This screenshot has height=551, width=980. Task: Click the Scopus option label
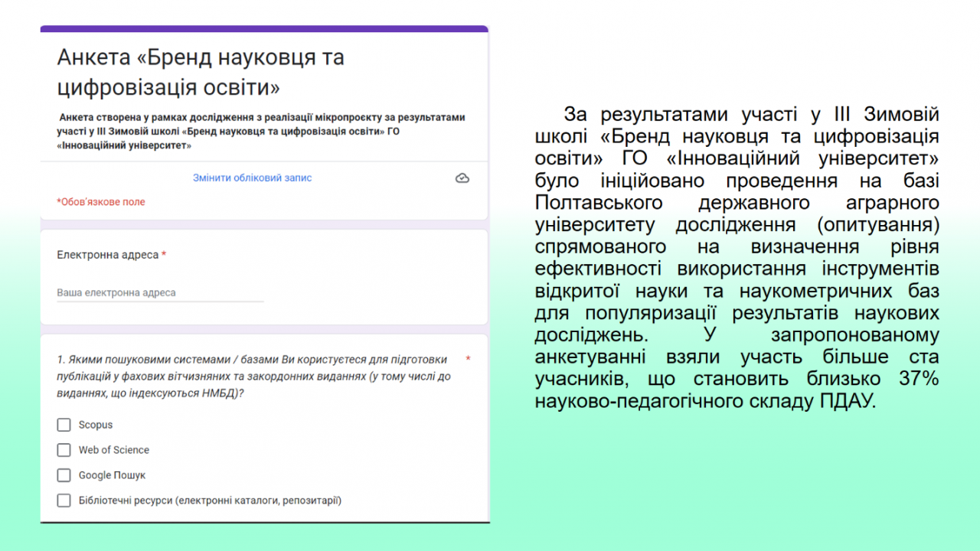point(96,425)
